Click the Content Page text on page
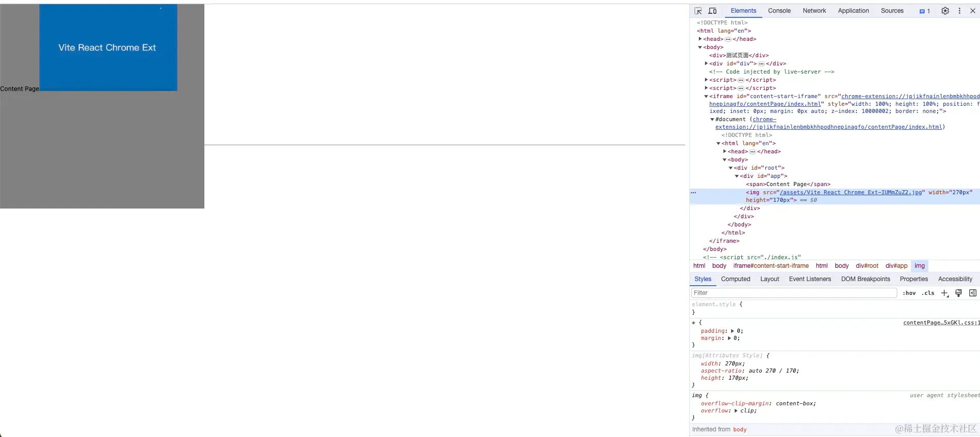The height and width of the screenshot is (437, 980). coord(19,89)
